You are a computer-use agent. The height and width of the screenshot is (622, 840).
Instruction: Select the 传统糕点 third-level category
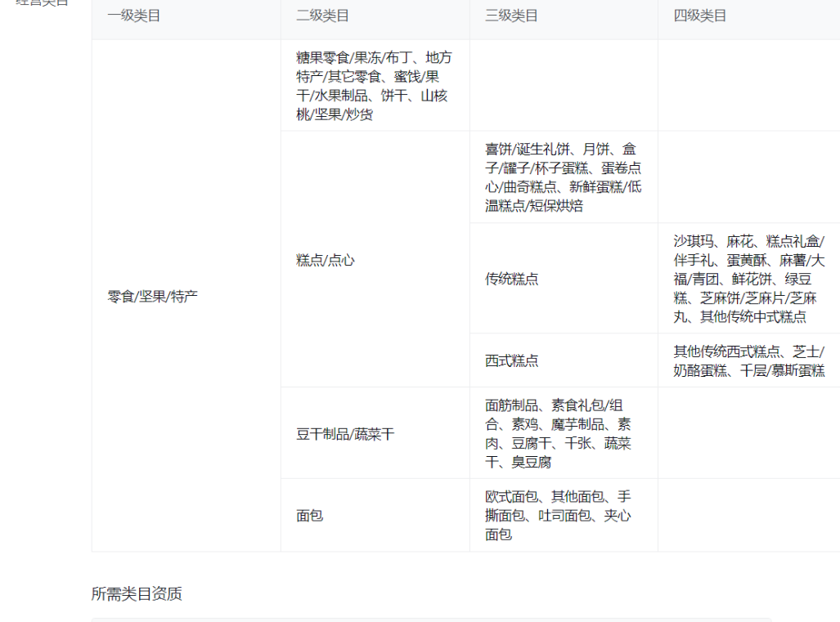click(x=512, y=279)
